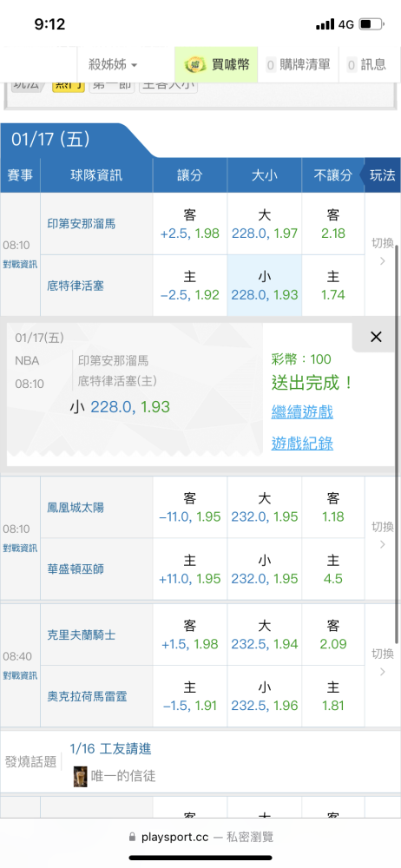Select 大 228.0, 1.97 option
Image resolution: width=401 pixels, height=868 pixels.
coord(265,224)
